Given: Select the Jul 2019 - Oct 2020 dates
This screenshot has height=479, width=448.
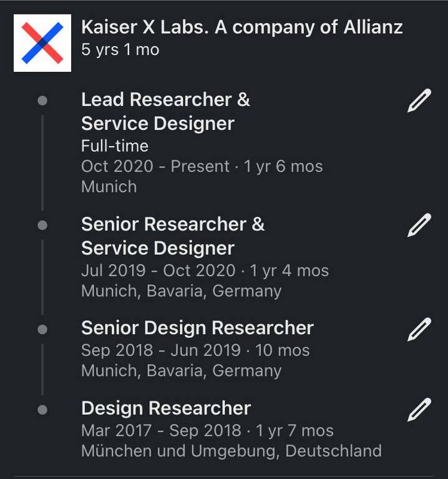Looking at the screenshot, I should 158,270.
